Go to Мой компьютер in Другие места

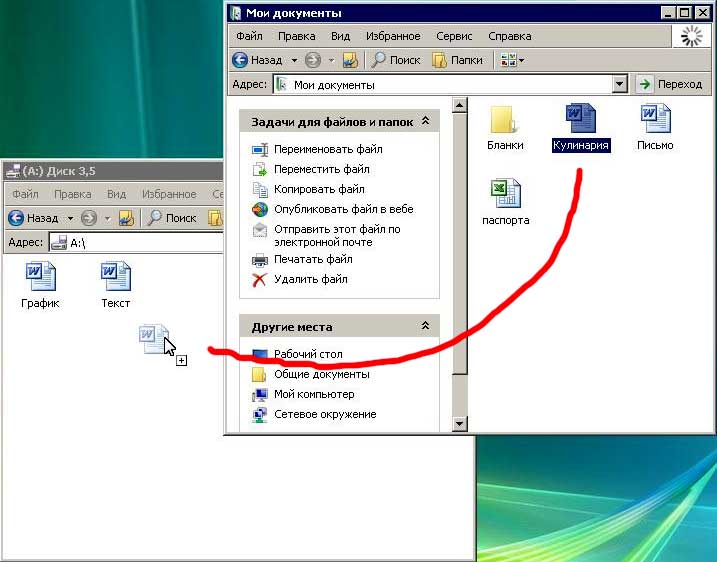(x=314, y=394)
